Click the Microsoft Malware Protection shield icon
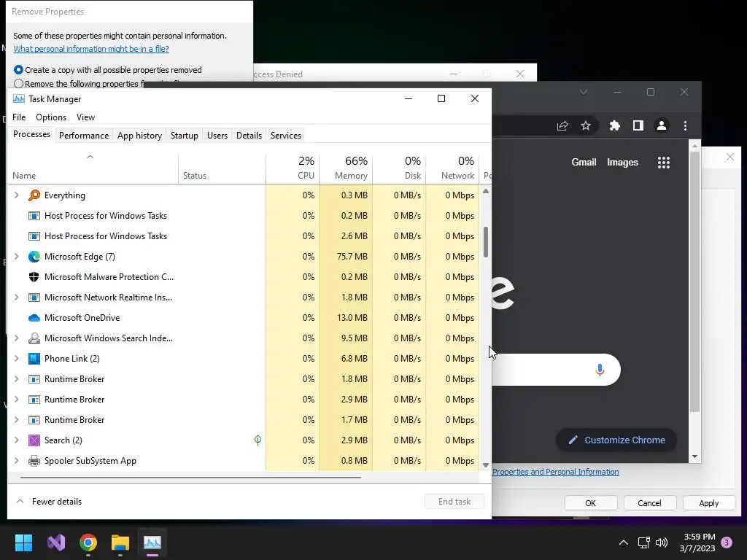Image resolution: width=747 pixels, height=560 pixels. tap(34, 277)
